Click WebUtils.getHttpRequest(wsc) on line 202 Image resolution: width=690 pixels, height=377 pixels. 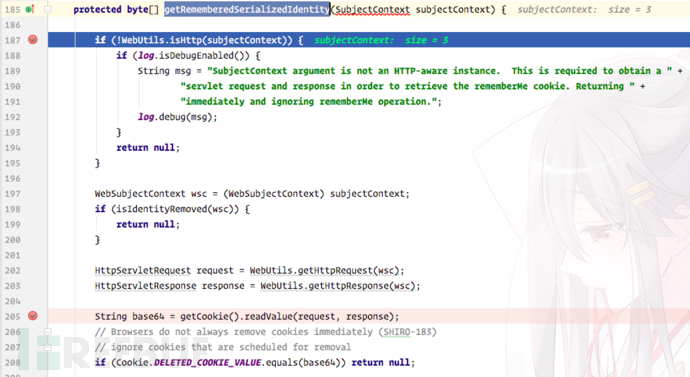324,271
